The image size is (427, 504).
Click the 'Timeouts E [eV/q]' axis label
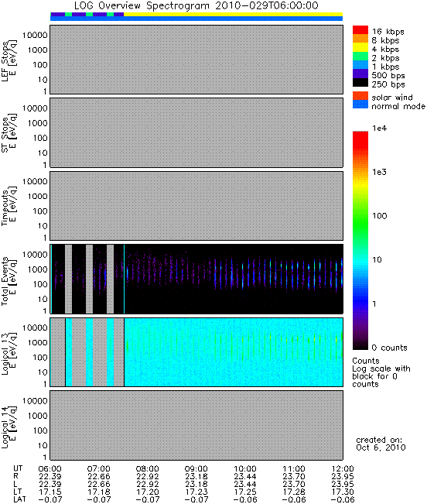pyautogui.click(x=9, y=206)
